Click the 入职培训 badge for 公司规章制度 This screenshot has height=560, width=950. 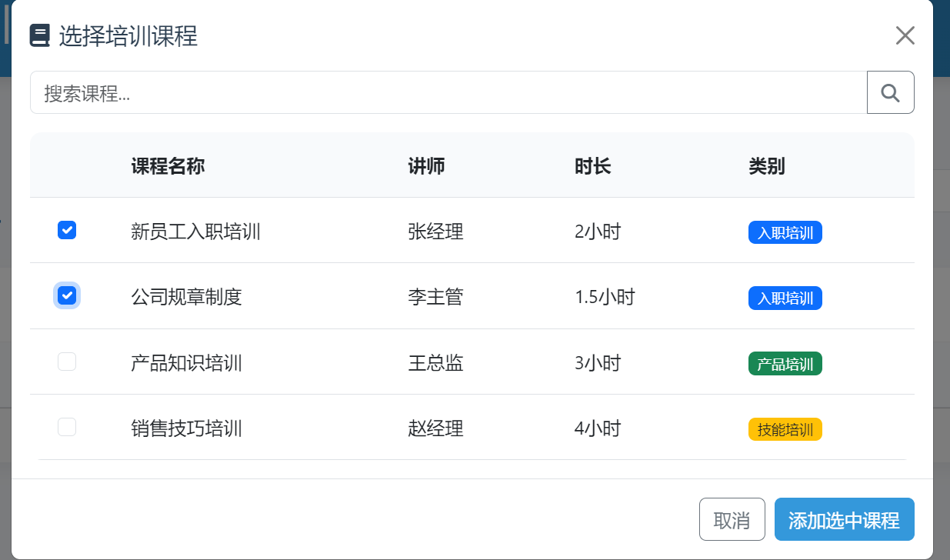coord(785,298)
